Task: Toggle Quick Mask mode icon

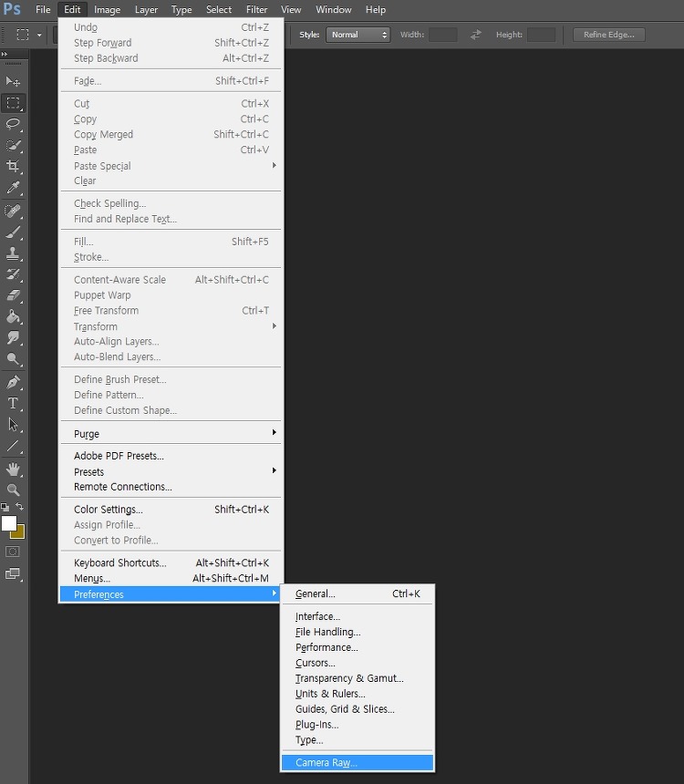Action: pyautogui.click(x=13, y=552)
